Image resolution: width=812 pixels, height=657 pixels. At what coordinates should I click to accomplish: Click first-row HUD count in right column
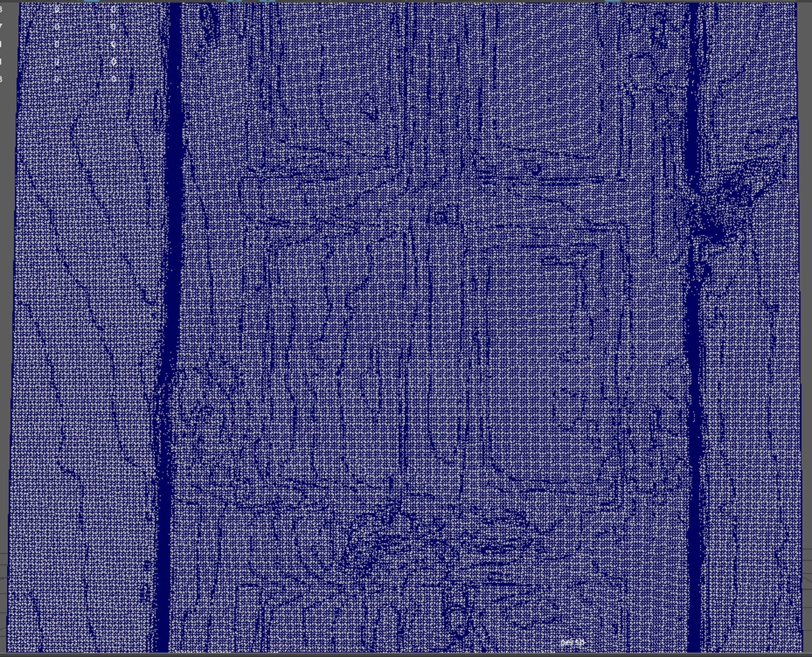click(114, 9)
